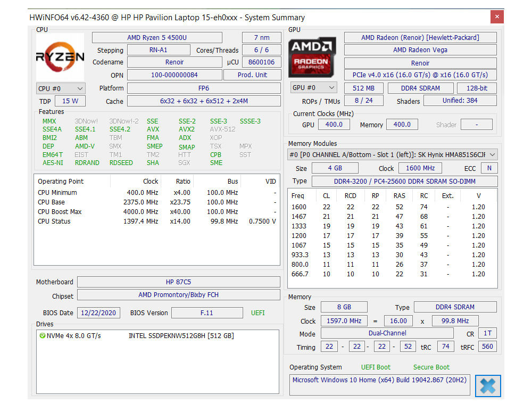The width and height of the screenshot is (532, 411).
Task: Click the 8 GB total memory size field
Action: coord(344,307)
